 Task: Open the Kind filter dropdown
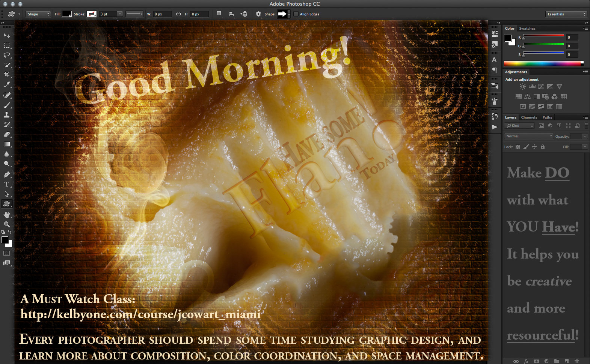[x=519, y=126]
